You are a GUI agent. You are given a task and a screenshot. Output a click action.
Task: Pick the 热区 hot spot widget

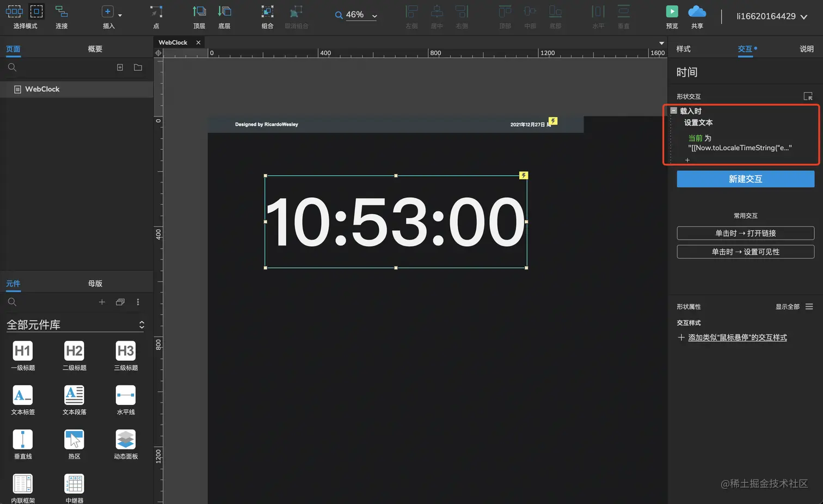tap(75, 444)
